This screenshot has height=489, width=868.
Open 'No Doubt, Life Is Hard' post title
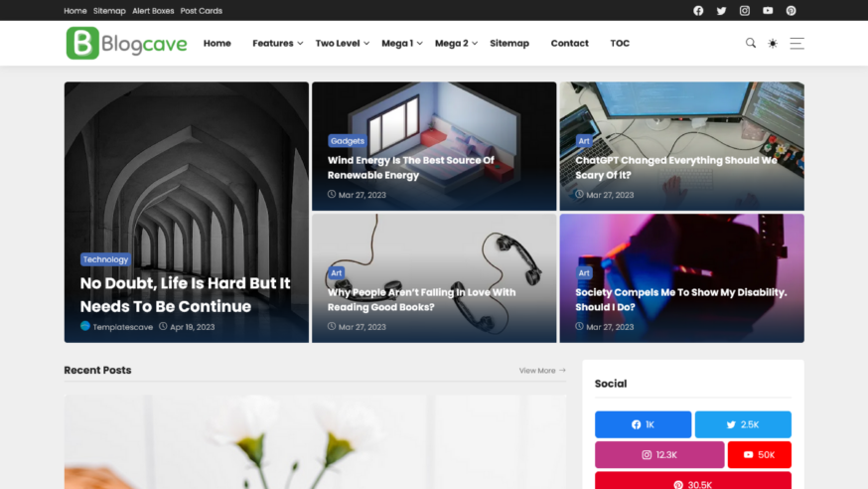185,294
